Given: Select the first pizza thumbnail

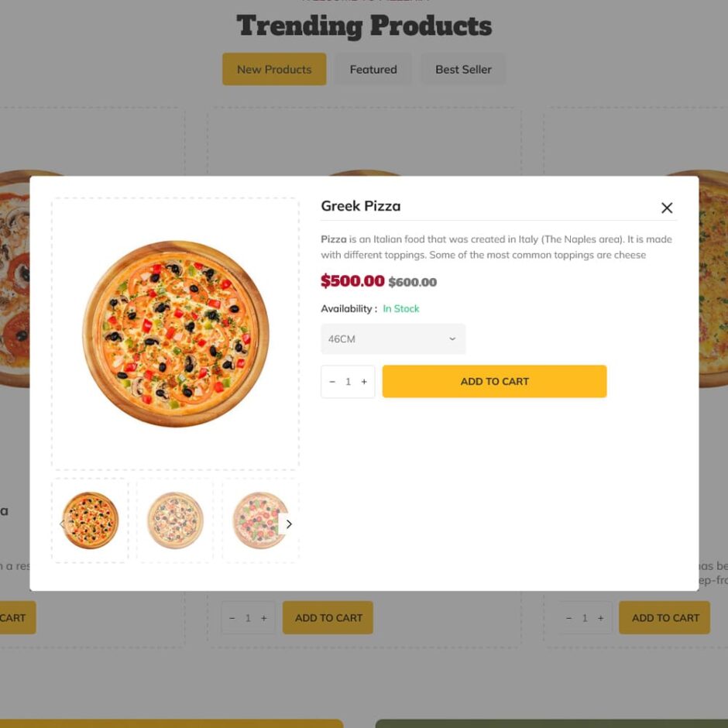Looking at the screenshot, I should click(91, 520).
